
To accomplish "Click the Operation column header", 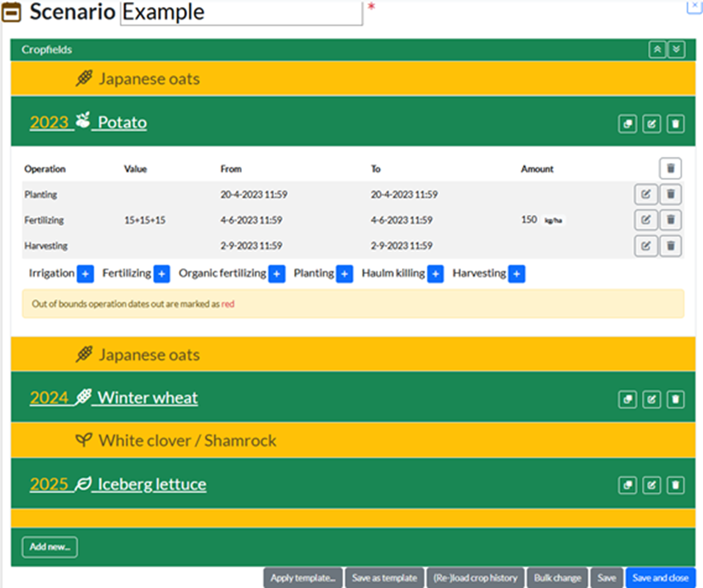I will (x=45, y=169).
